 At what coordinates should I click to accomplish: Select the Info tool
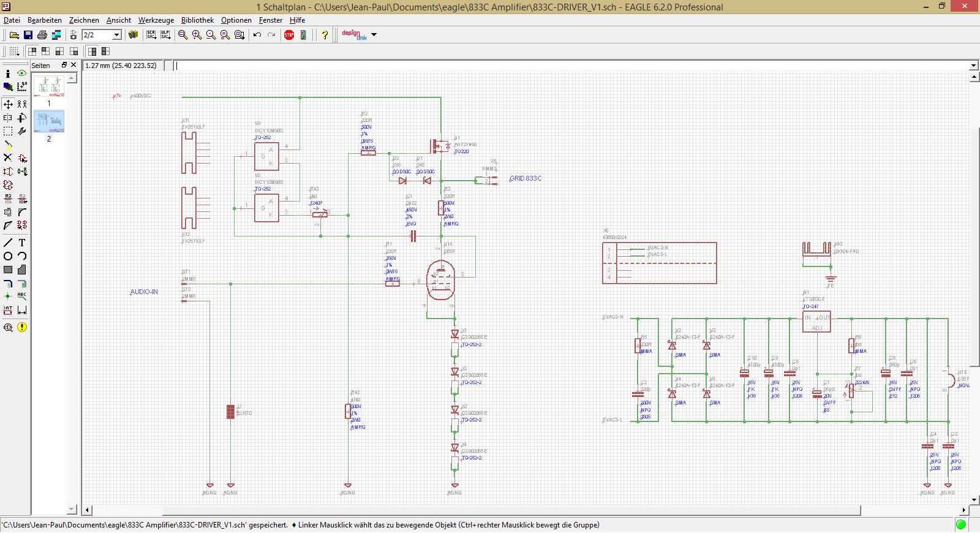pyautogui.click(x=8, y=74)
